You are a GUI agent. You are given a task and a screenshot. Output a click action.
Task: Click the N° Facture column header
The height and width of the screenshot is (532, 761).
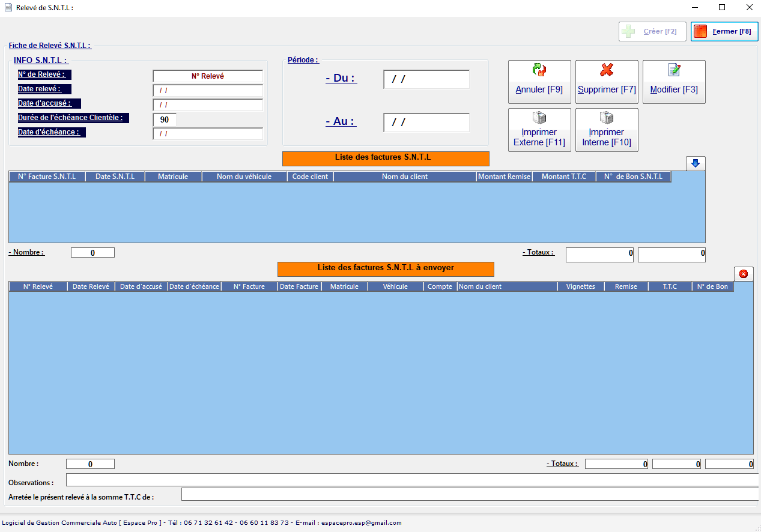(249, 287)
